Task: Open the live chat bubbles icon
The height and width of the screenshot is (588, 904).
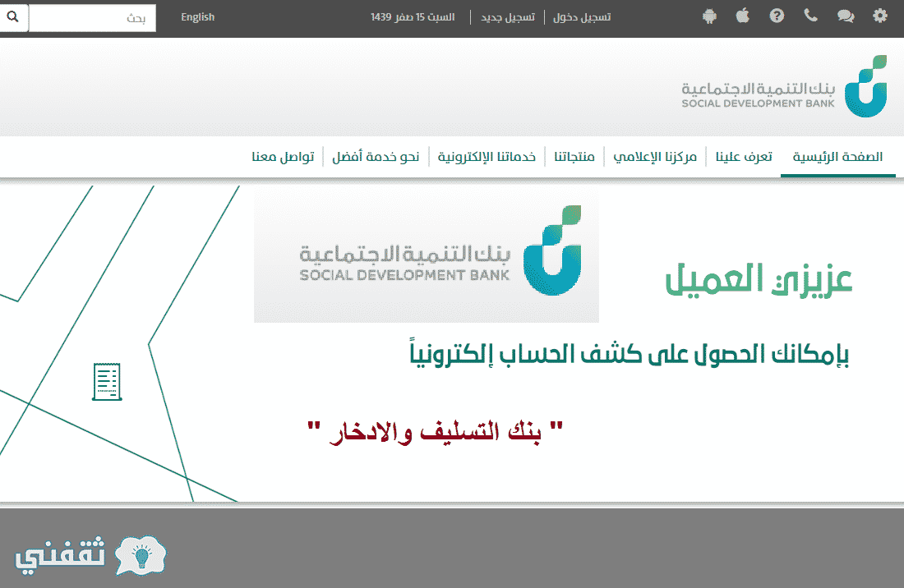Action: pyautogui.click(x=845, y=16)
